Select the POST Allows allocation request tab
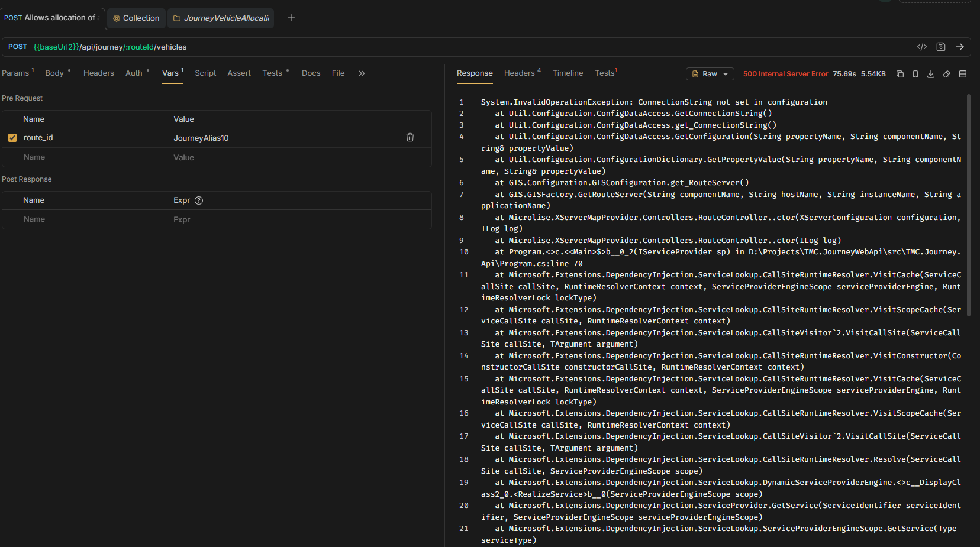The width and height of the screenshot is (980, 547). point(52,18)
